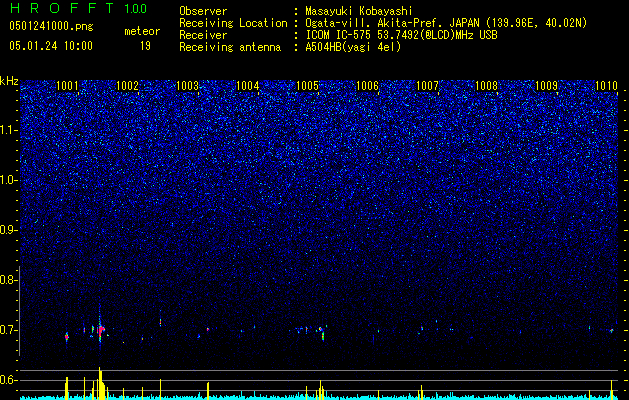Click the 0.9 frequency axis label
629x400 pixels.
[x=8, y=230]
